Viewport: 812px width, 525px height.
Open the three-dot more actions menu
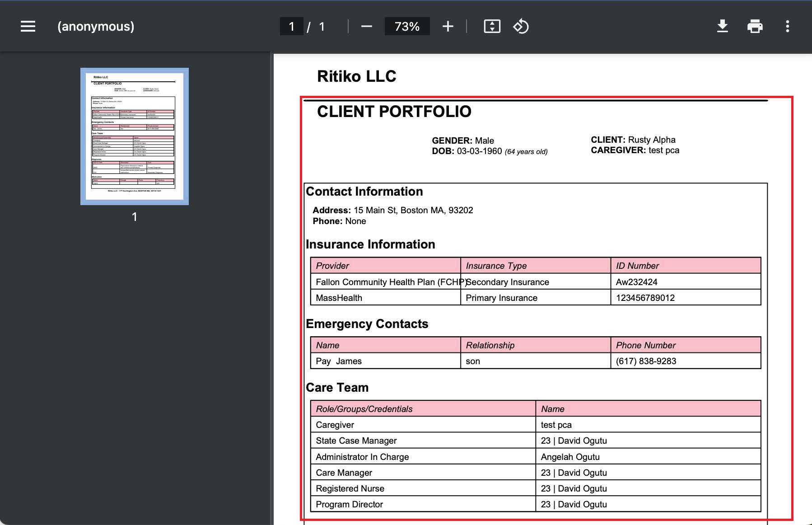(x=787, y=27)
